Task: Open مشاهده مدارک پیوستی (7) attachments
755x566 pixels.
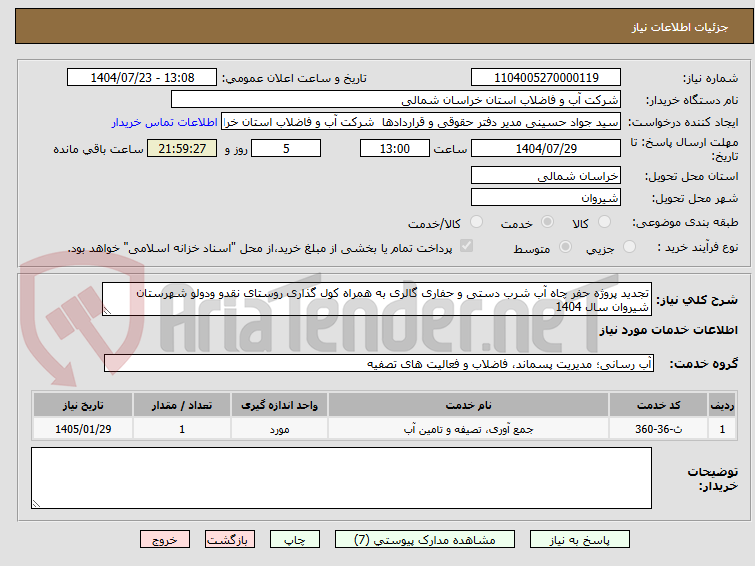Action: pos(424,540)
